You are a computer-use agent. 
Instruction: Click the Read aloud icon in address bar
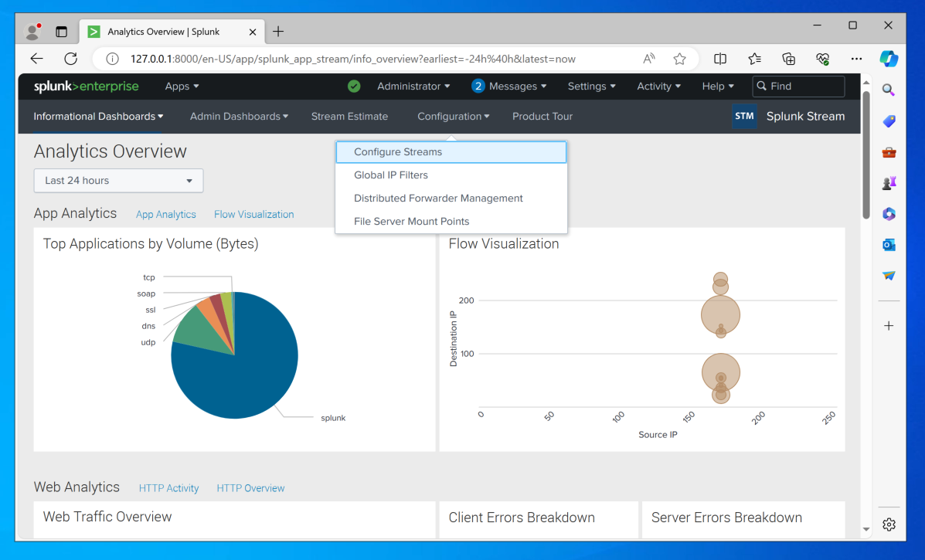649,59
